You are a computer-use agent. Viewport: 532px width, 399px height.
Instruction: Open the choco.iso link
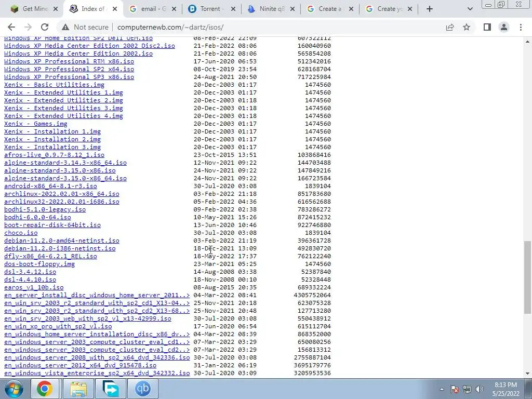[21, 233]
